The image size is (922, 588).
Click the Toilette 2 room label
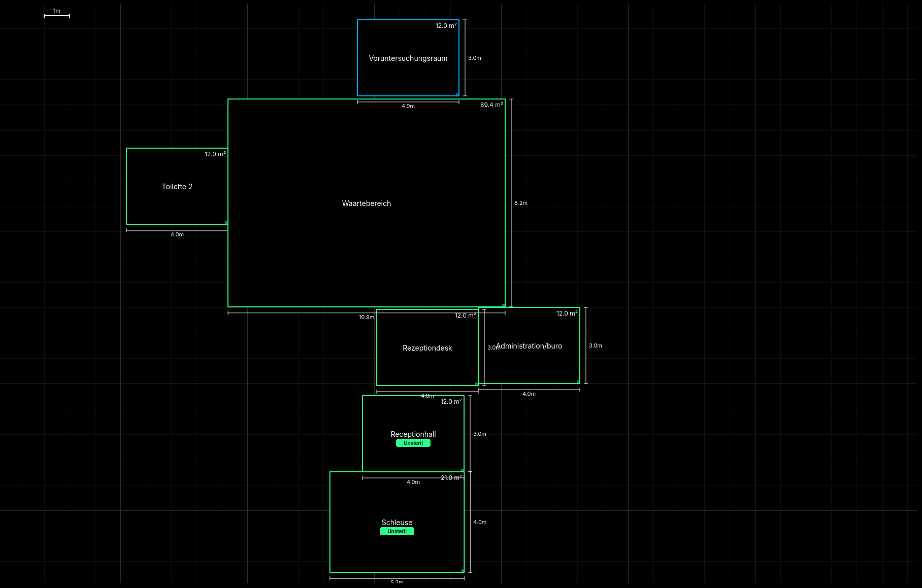click(177, 187)
